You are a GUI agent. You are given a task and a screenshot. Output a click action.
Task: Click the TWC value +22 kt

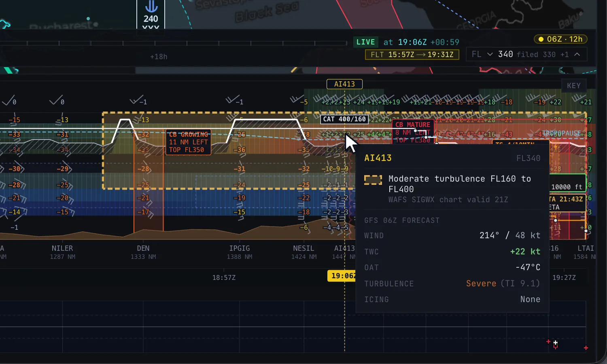pyautogui.click(x=525, y=252)
